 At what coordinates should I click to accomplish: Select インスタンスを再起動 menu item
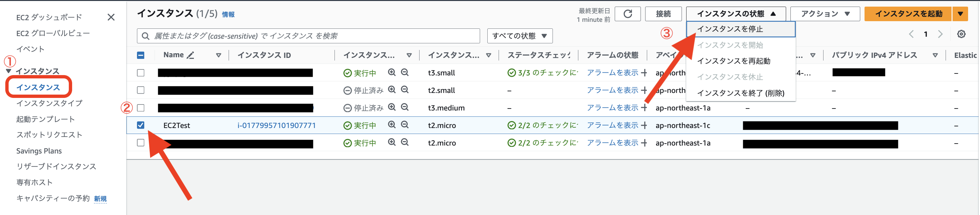point(741,61)
